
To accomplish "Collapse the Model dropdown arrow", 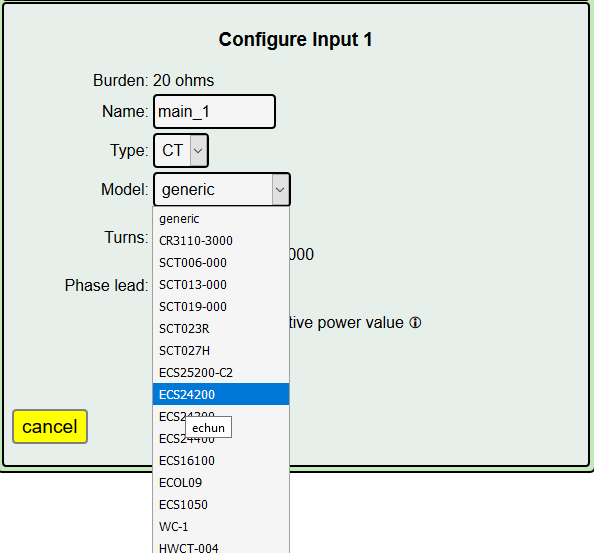I will 280,189.
